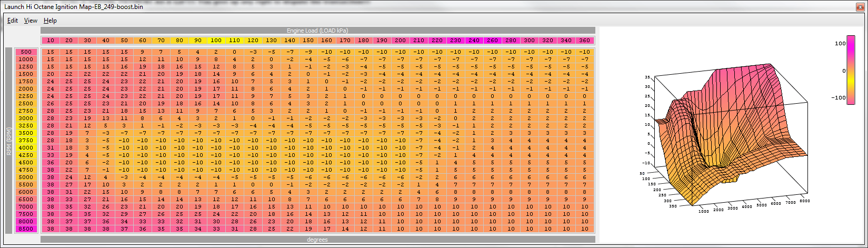Image resolution: width=868 pixels, height=248 pixels.
Task: Click the 8500 RPM row header
Action: [x=26, y=229]
